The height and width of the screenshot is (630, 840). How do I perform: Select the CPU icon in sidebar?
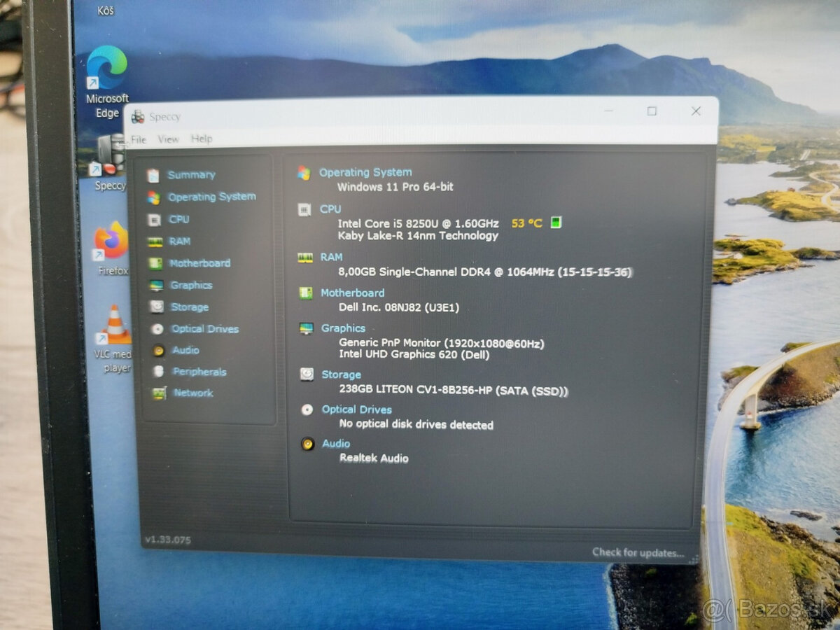[154, 220]
